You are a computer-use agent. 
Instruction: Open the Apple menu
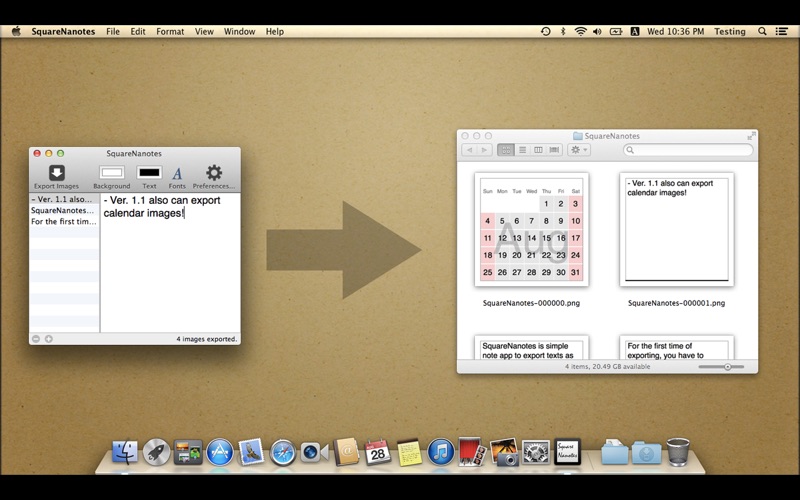(16, 31)
